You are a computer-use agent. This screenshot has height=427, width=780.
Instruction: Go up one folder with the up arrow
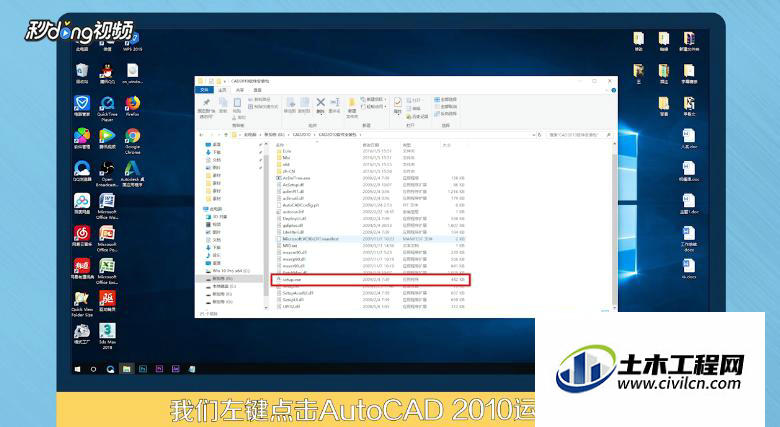click(x=226, y=135)
